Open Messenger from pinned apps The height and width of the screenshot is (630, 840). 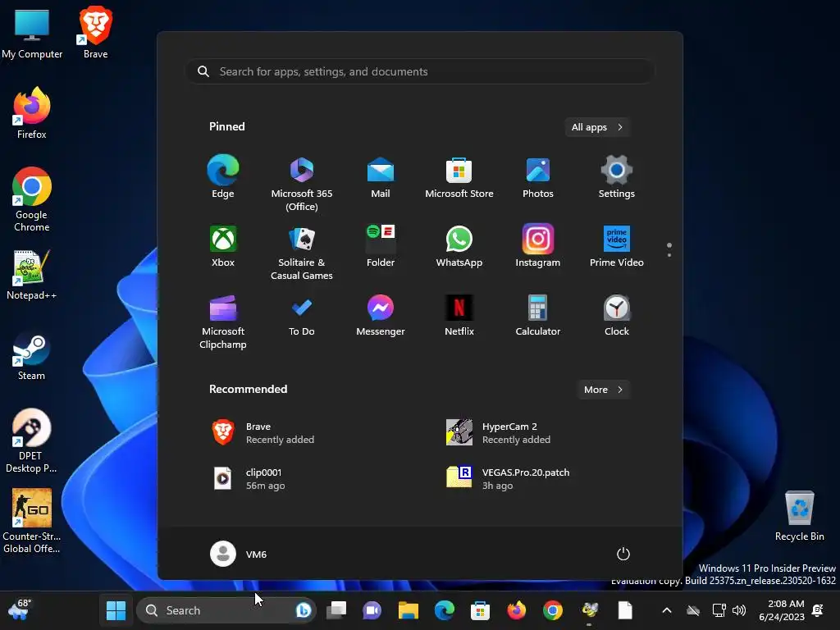click(381, 315)
